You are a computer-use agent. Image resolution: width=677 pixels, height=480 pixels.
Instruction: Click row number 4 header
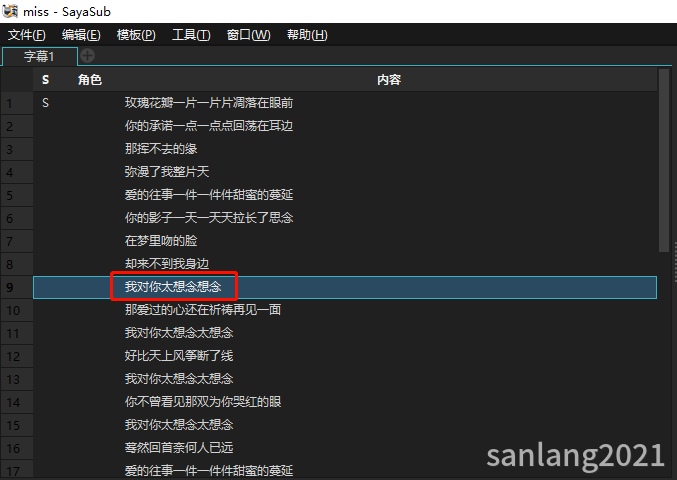tap(17, 172)
